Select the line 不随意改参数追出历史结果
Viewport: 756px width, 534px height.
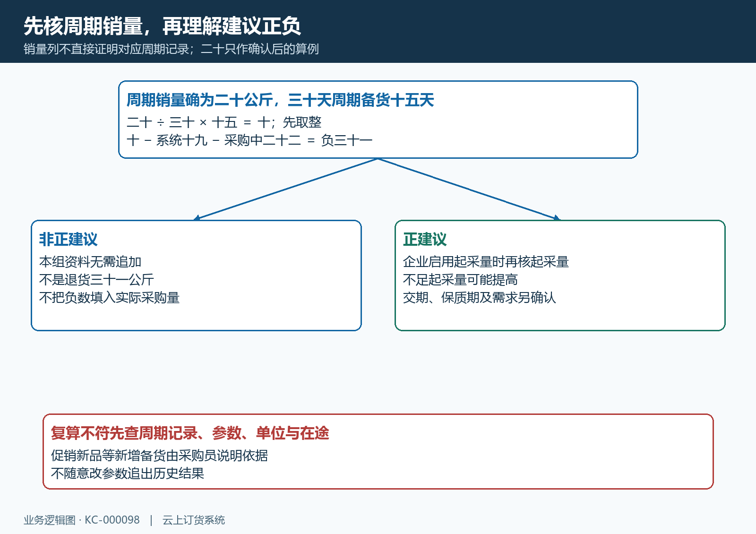pyautogui.click(x=128, y=474)
